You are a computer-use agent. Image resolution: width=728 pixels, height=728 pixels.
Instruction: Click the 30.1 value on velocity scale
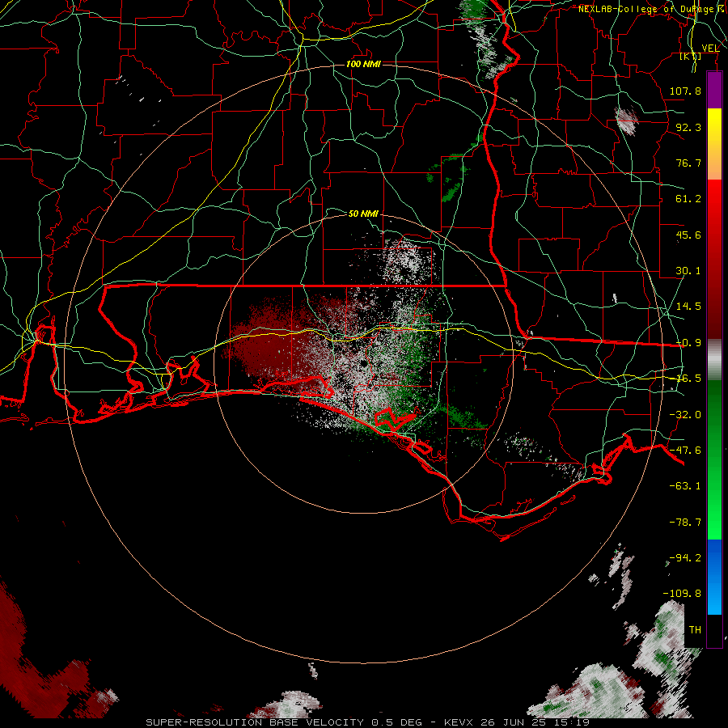(688, 271)
